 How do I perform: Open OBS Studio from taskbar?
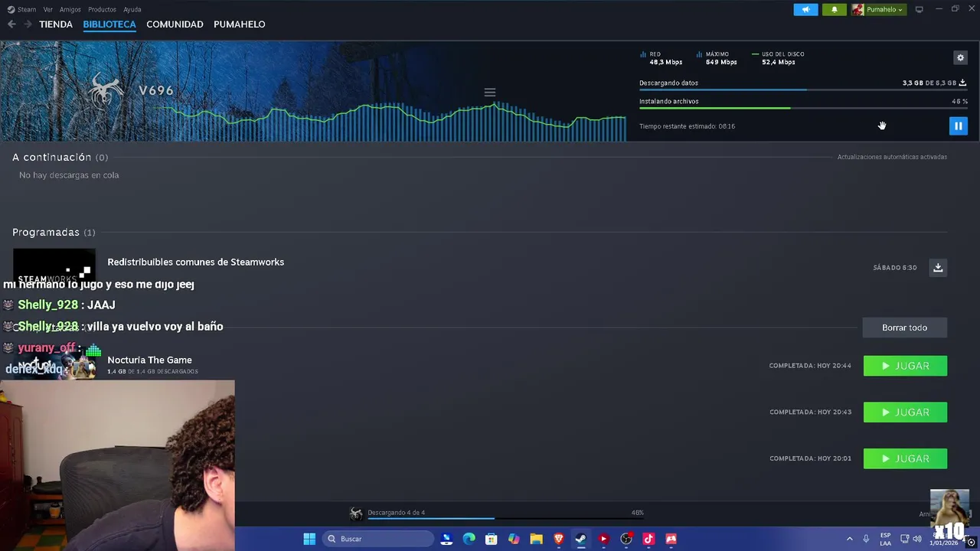[626, 539]
